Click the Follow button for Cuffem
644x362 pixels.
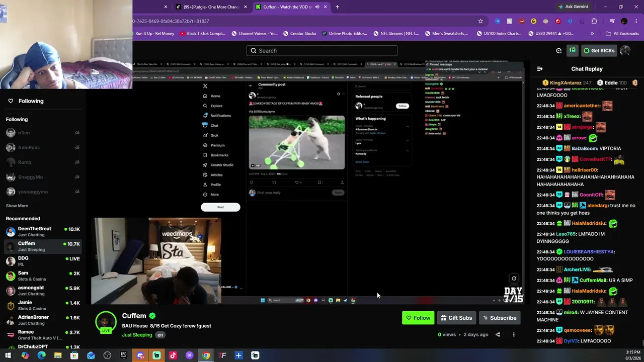(x=418, y=318)
